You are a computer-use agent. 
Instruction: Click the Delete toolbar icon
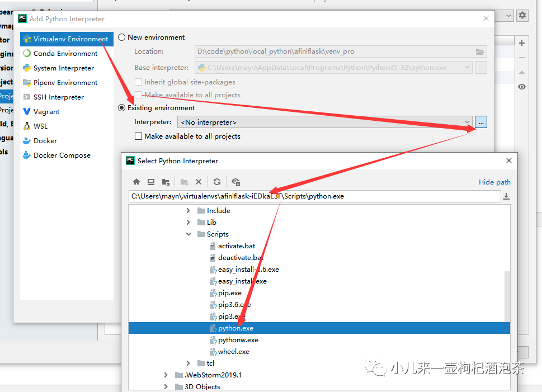coord(199,182)
